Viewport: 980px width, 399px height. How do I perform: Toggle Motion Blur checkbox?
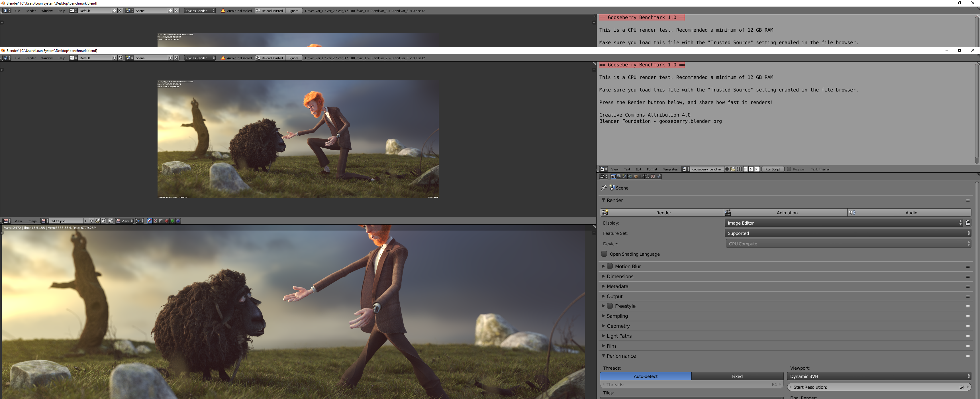coord(610,266)
